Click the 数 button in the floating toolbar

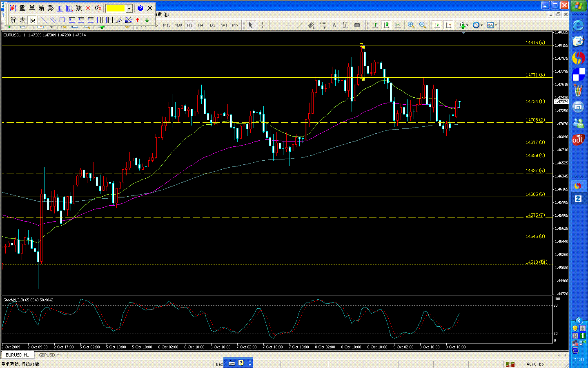79,8
